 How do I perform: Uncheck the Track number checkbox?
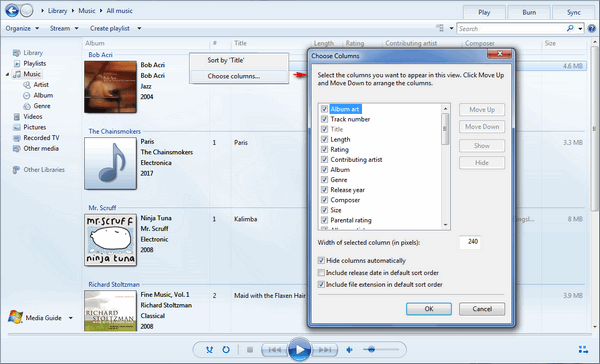[324, 119]
